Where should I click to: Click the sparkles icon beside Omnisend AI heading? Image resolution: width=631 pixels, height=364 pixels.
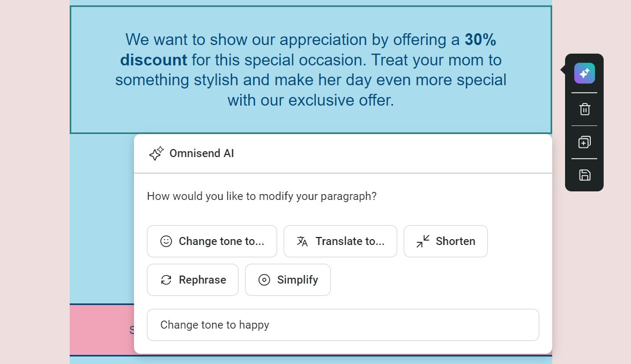coord(155,153)
